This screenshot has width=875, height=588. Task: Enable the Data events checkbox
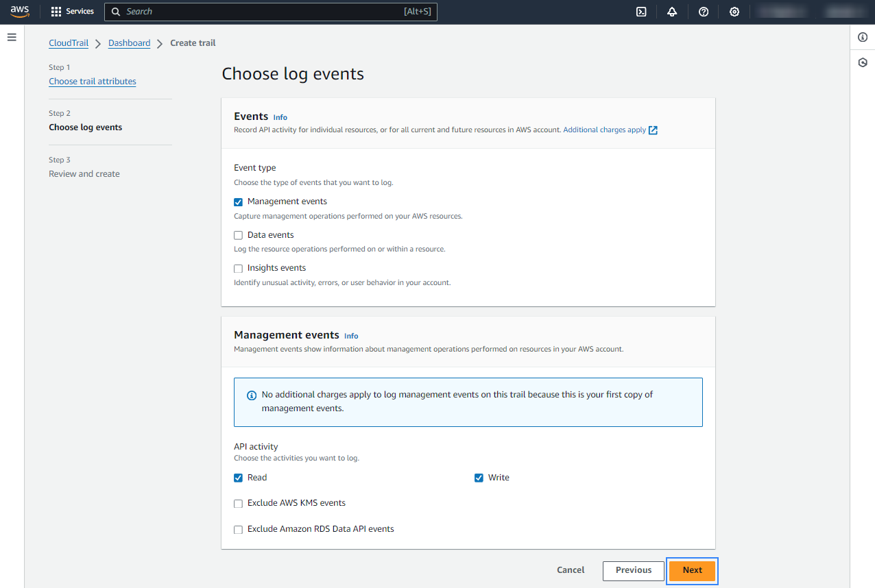pyautogui.click(x=239, y=235)
